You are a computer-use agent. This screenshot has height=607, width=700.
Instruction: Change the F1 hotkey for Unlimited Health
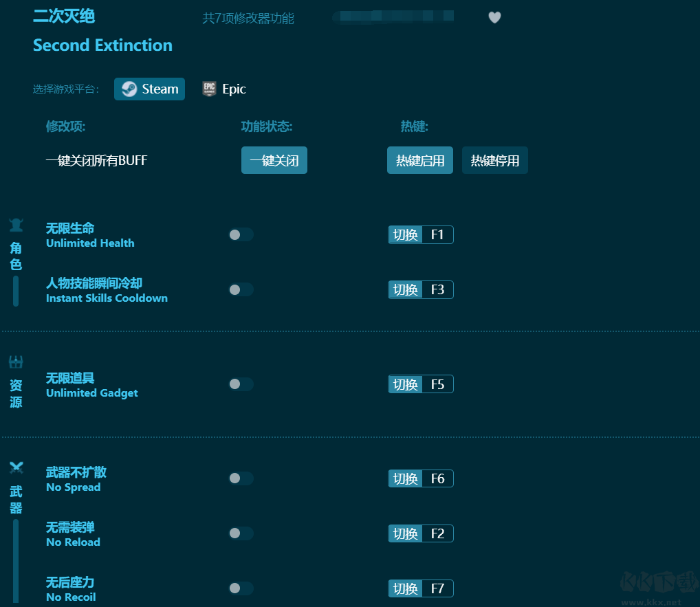tap(437, 235)
